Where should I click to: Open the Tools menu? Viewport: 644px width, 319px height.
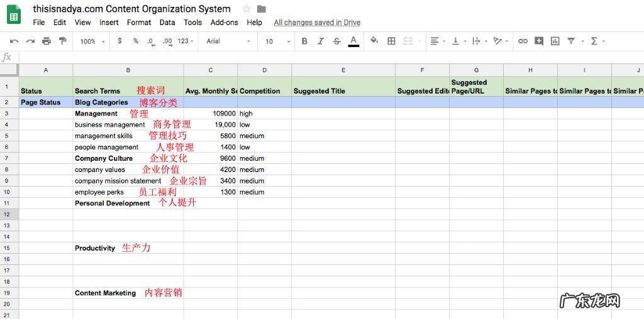192,23
